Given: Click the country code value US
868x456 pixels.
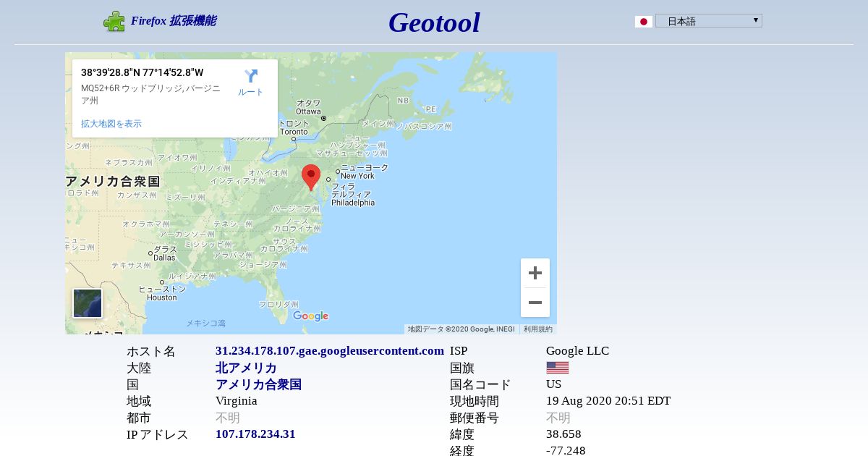Looking at the screenshot, I should [x=553, y=384].
